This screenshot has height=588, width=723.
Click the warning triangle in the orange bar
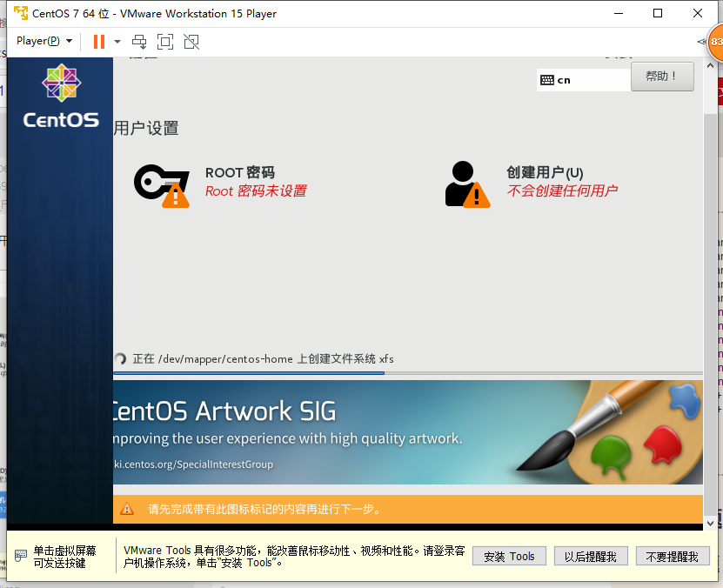pos(127,509)
